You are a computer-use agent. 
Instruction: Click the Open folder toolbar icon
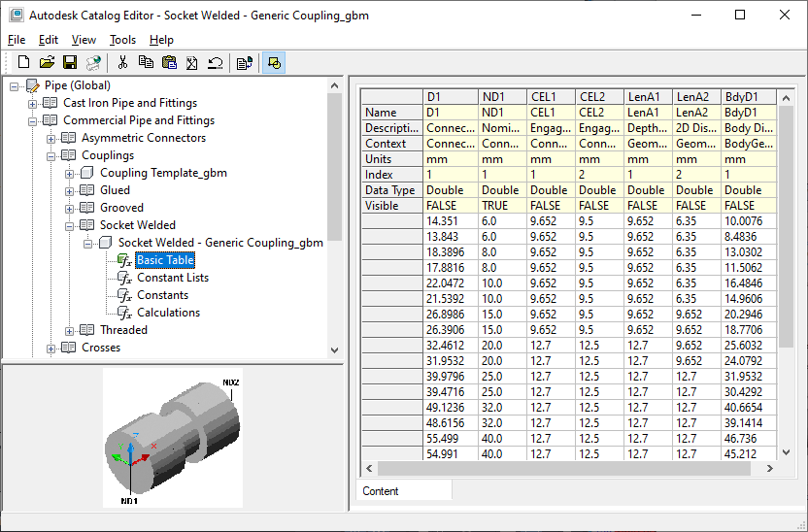click(x=47, y=63)
